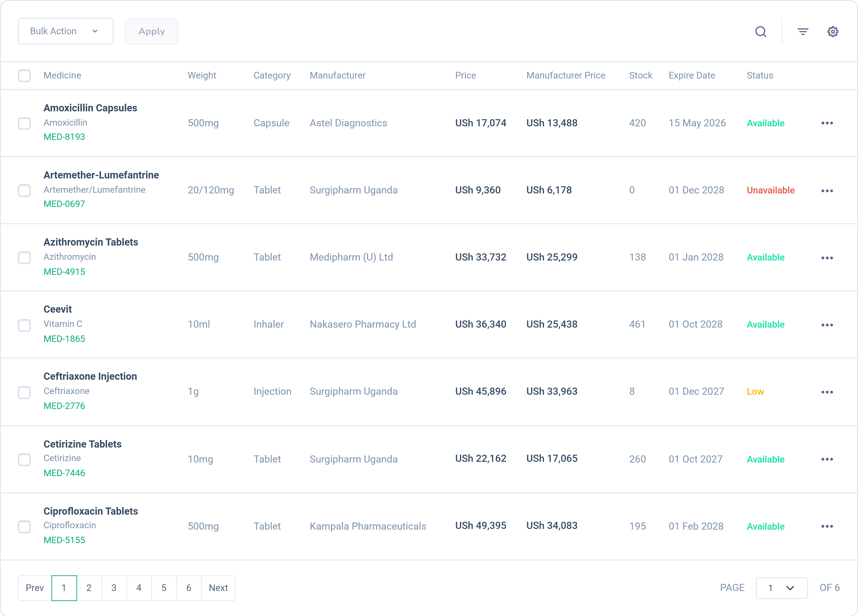This screenshot has height=616, width=858.
Task: Open the page number dropdown
Action: tap(782, 588)
